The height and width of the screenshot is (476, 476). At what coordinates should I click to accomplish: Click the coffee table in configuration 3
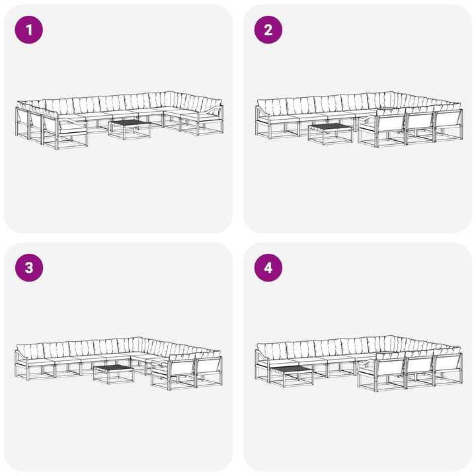coord(114,374)
